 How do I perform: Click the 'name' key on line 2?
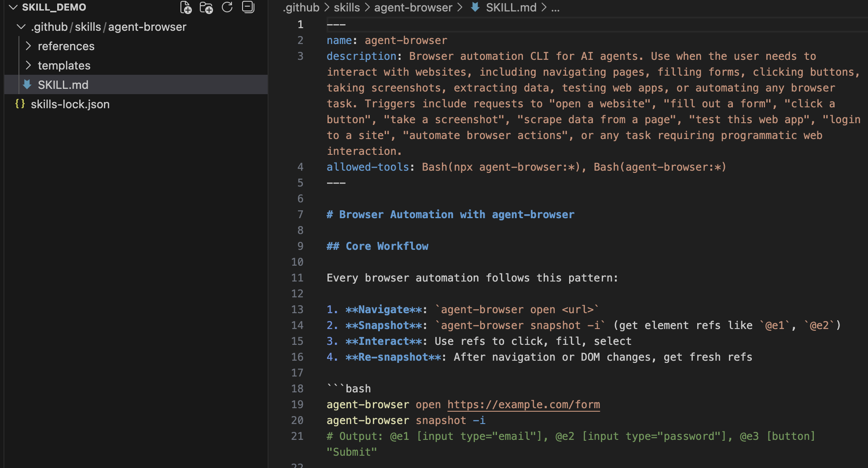pos(339,40)
